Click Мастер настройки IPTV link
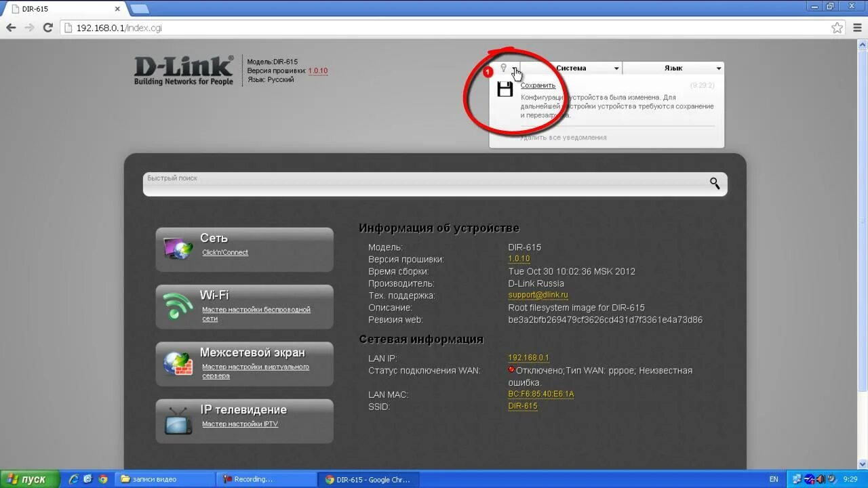The height and width of the screenshot is (488, 868). pyautogui.click(x=240, y=424)
